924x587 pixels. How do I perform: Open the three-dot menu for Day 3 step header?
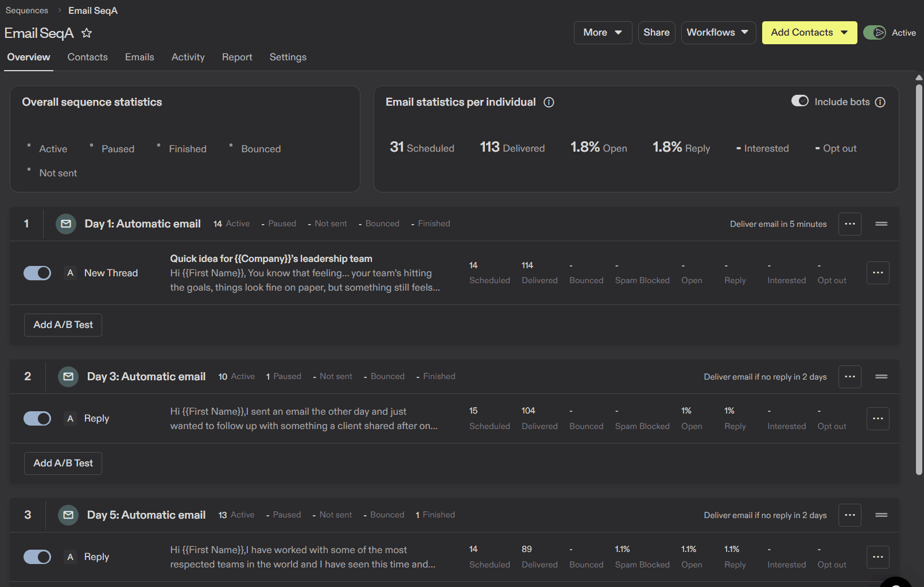(850, 377)
